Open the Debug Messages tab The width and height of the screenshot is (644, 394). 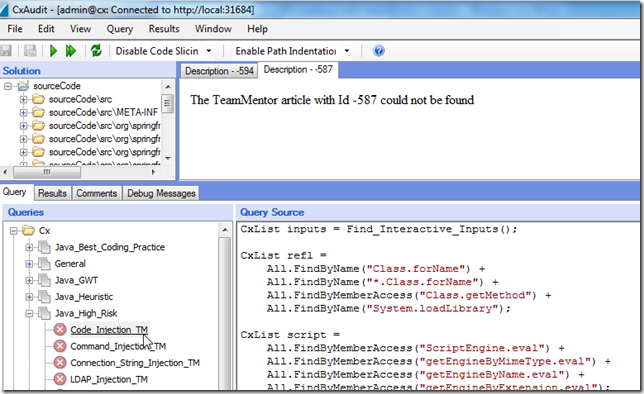coord(161,193)
